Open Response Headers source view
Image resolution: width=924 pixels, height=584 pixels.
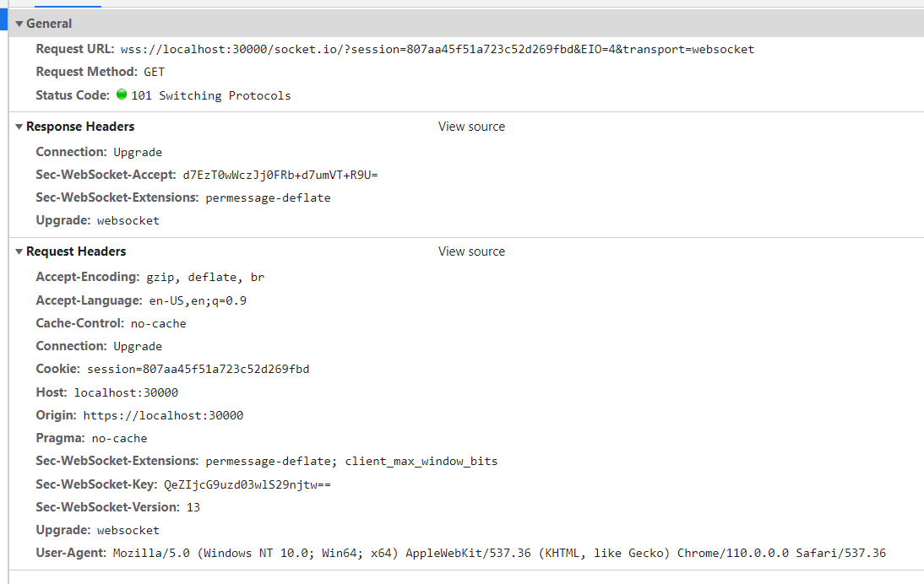(x=470, y=127)
